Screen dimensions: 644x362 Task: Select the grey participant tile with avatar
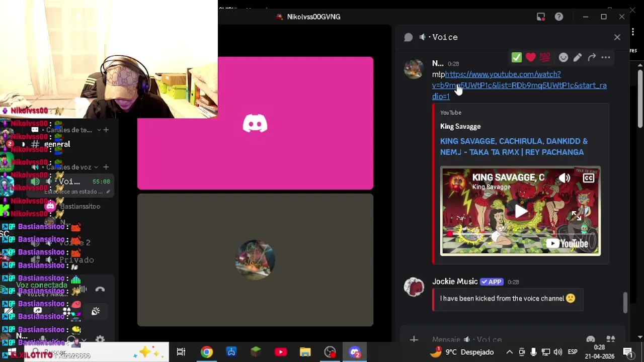(255, 260)
